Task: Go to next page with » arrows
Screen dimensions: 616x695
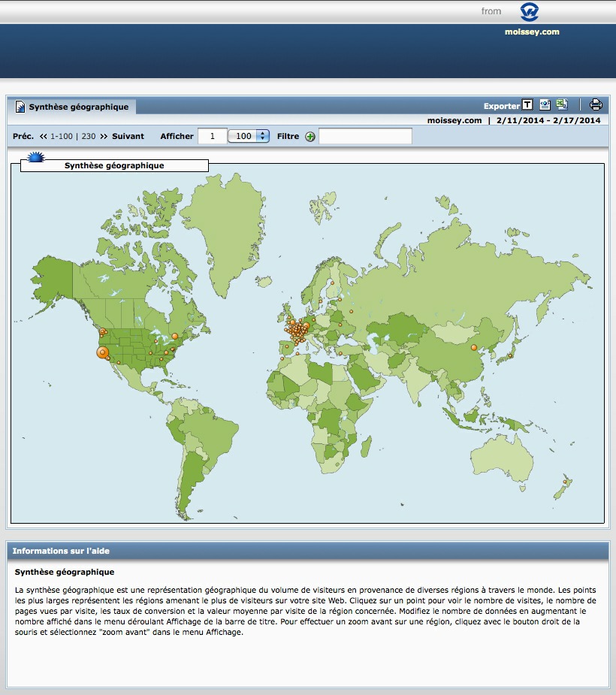Action: point(104,137)
